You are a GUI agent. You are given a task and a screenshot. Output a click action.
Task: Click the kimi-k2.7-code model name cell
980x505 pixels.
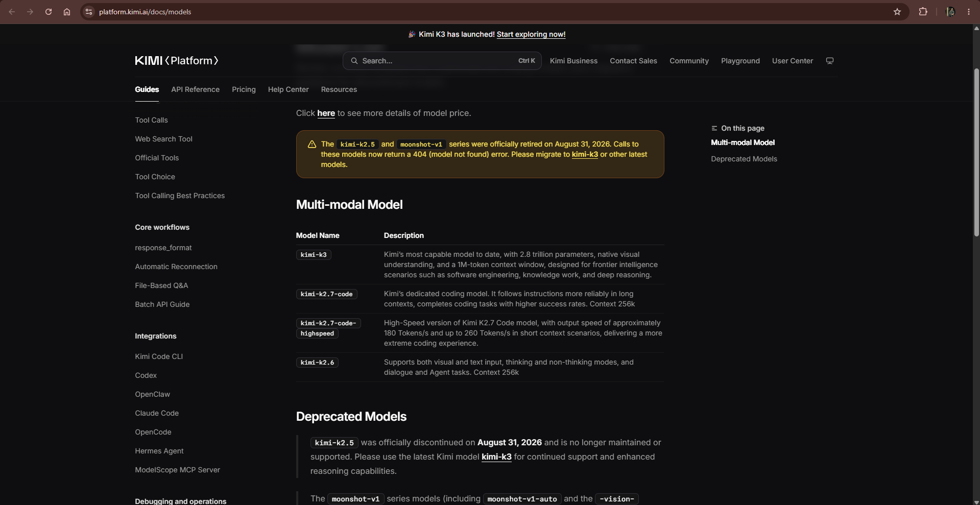tap(326, 294)
